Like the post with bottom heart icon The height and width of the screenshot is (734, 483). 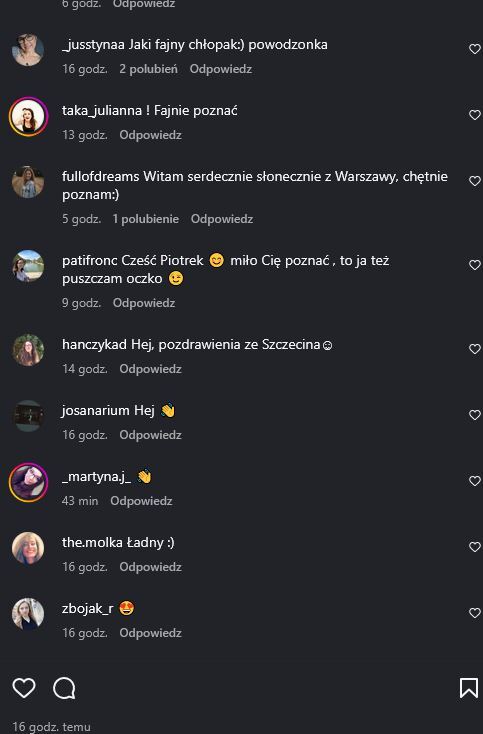[24, 688]
